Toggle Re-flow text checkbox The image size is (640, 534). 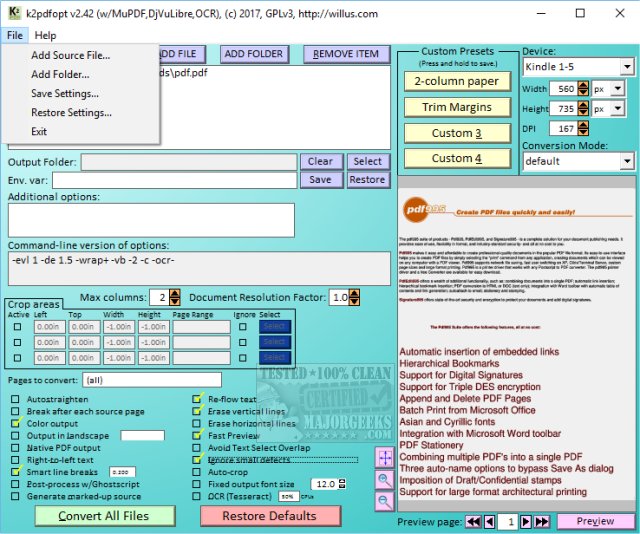197,399
